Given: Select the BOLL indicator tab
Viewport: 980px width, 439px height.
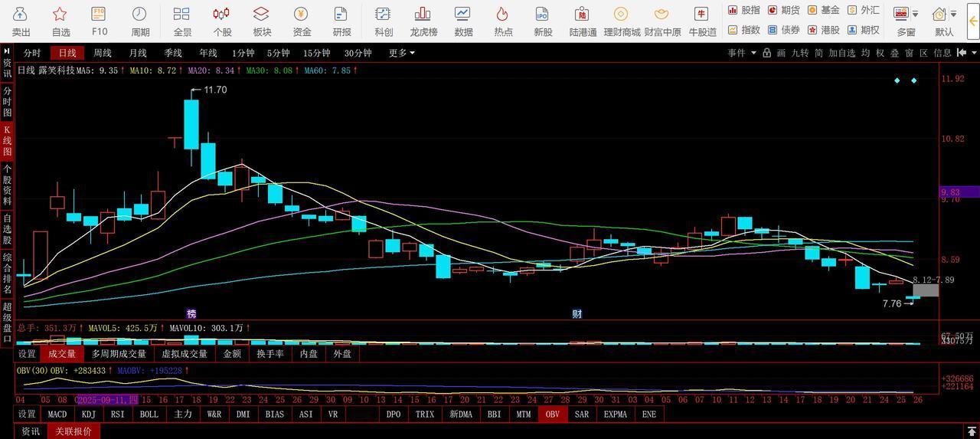Looking at the screenshot, I should [149, 414].
